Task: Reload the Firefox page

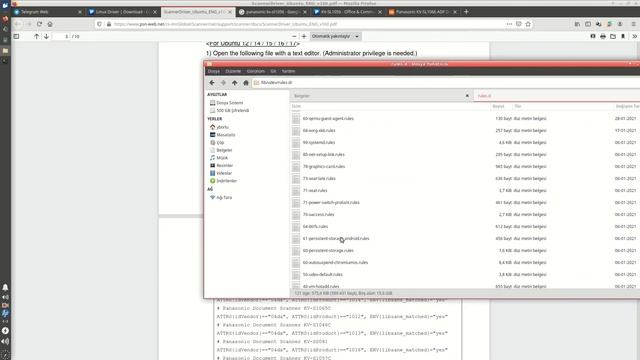Action: pos(39,24)
